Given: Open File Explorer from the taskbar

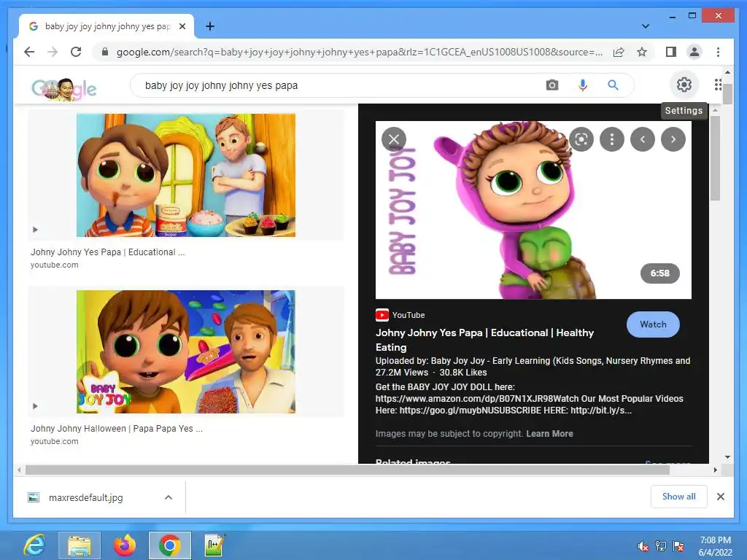Looking at the screenshot, I should 79,545.
